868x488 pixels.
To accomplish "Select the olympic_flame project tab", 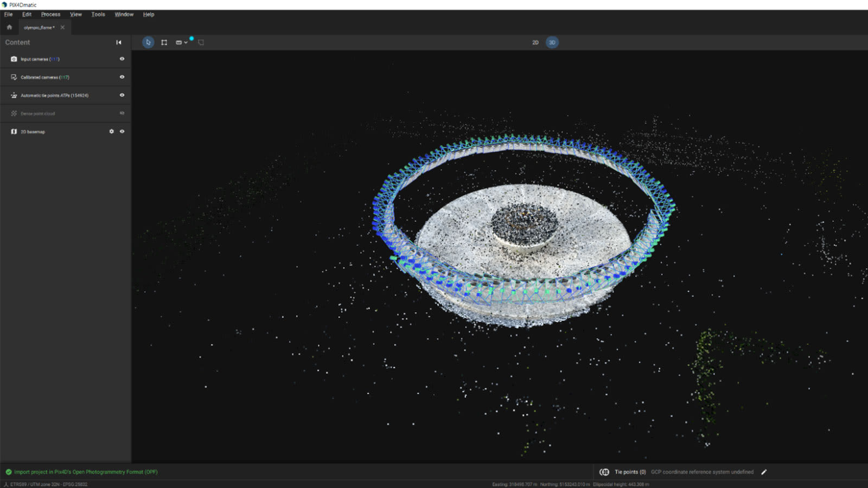I will point(39,27).
